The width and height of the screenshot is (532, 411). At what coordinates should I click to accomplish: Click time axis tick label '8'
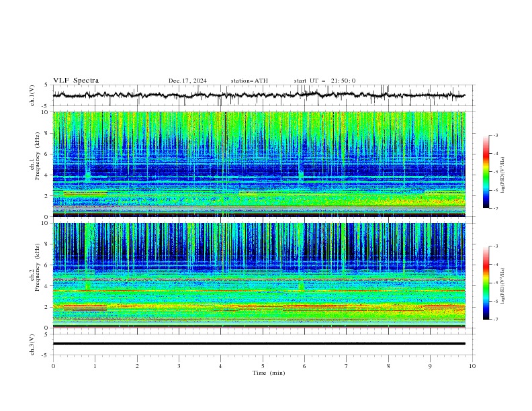pyautogui.click(x=388, y=366)
